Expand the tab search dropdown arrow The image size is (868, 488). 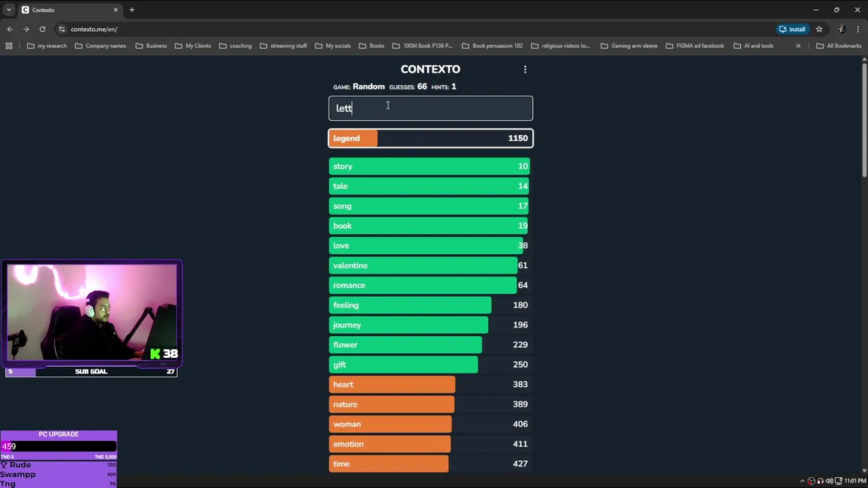9,10
